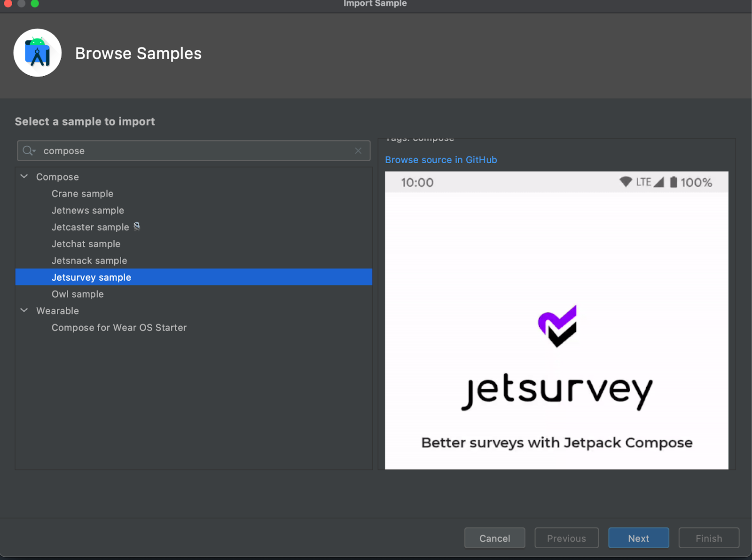Select Owl sample
The height and width of the screenshot is (560, 752).
[x=78, y=294]
